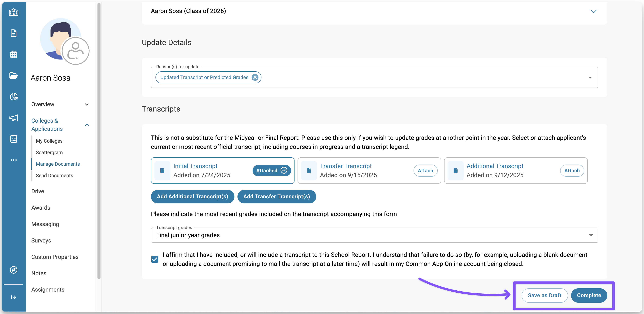The width and height of the screenshot is (644, 314).
Task: Click Add Additional Transcript(s)
Action: [x=192, y=197]
